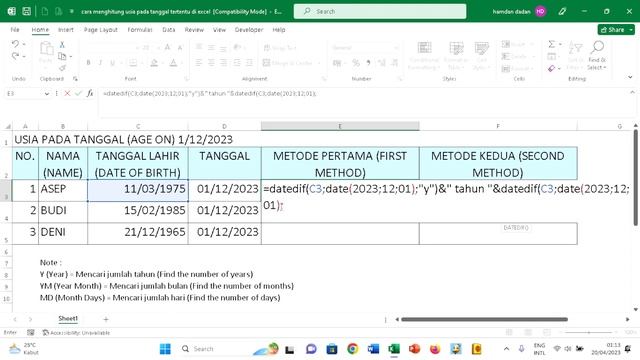This screenshot has width=640, height=360.
Task: Click the weather widget on taskbar
Action: tap(24, 349)
